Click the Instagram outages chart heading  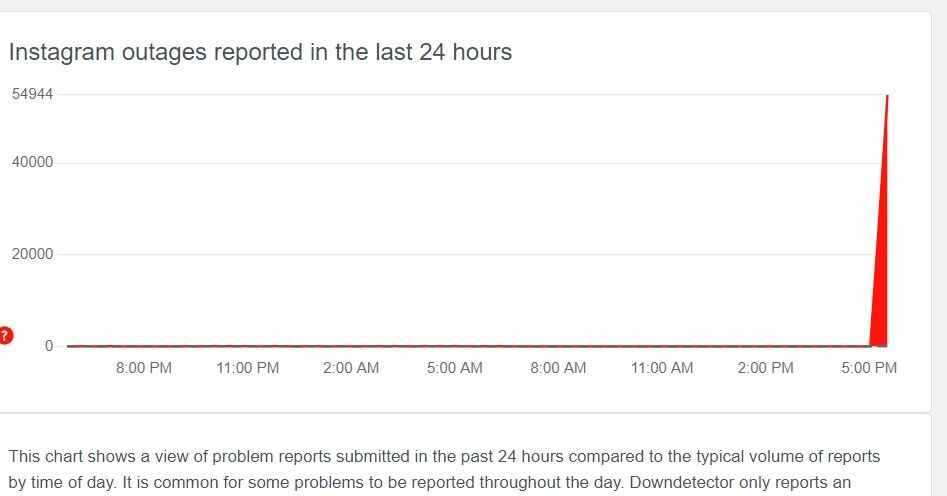(x=260, y=52)
